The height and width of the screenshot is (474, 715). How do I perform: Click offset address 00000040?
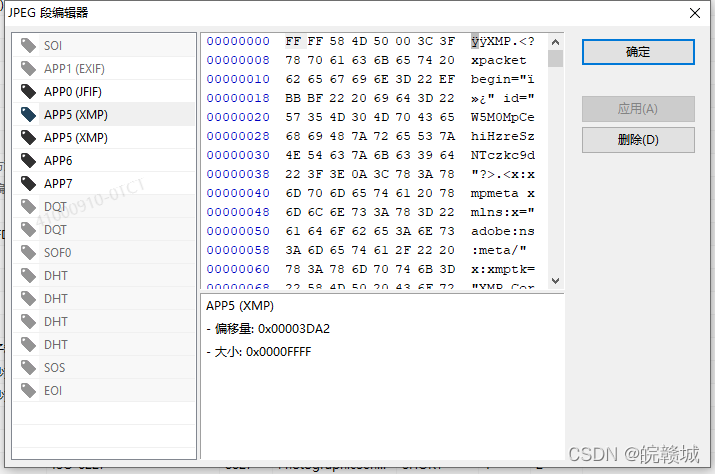point(238,193)
